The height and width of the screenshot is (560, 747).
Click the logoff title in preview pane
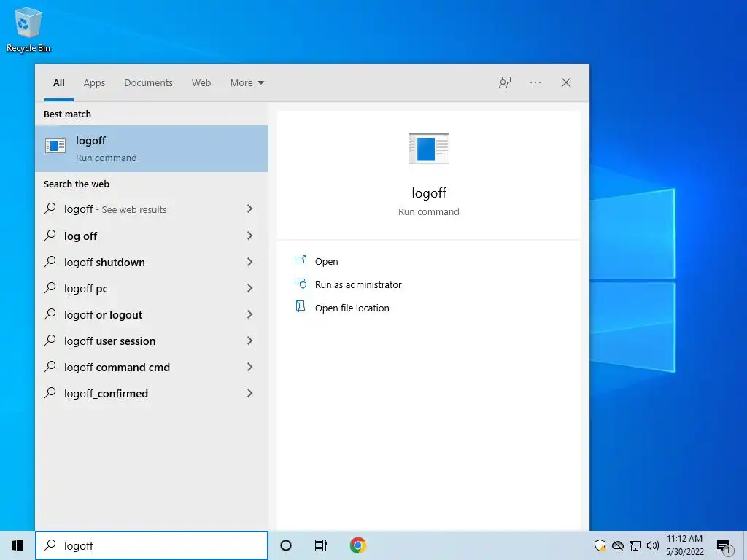429,192
